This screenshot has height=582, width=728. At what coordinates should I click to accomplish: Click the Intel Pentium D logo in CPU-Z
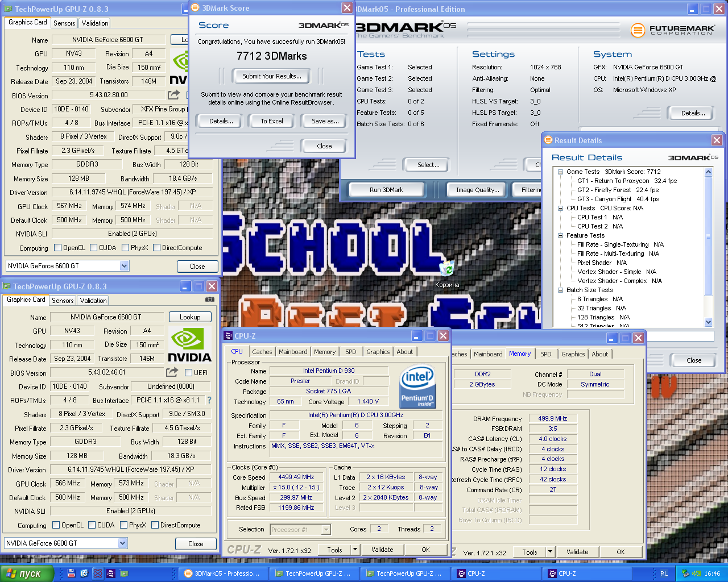pos(418,386)
